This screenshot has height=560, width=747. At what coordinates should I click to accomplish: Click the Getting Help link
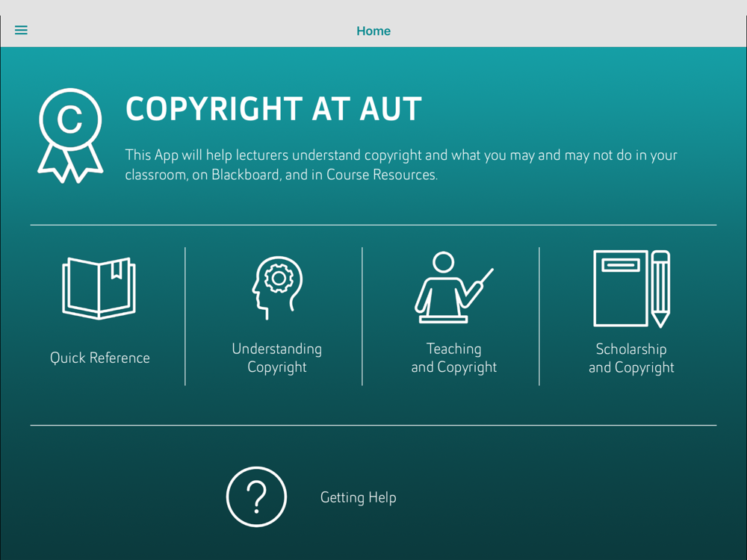[x=359, y=497]
